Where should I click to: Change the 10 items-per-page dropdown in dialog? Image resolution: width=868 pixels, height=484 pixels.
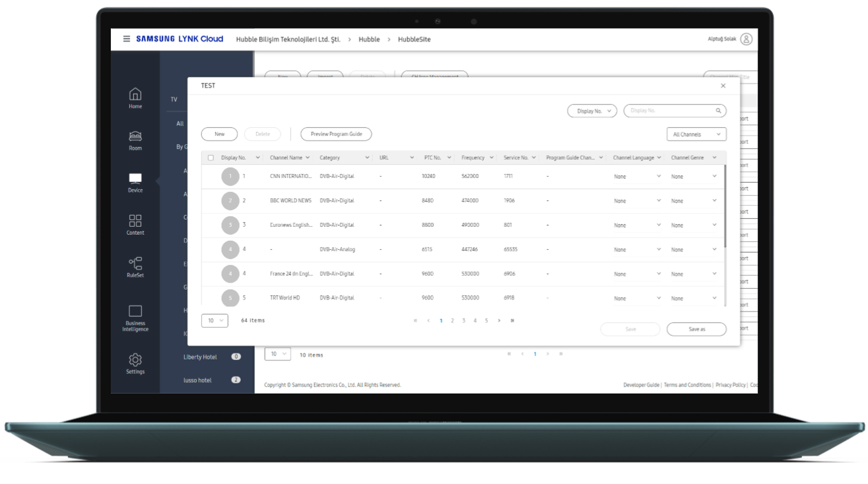pyautogui.click(x=214, y=320)
